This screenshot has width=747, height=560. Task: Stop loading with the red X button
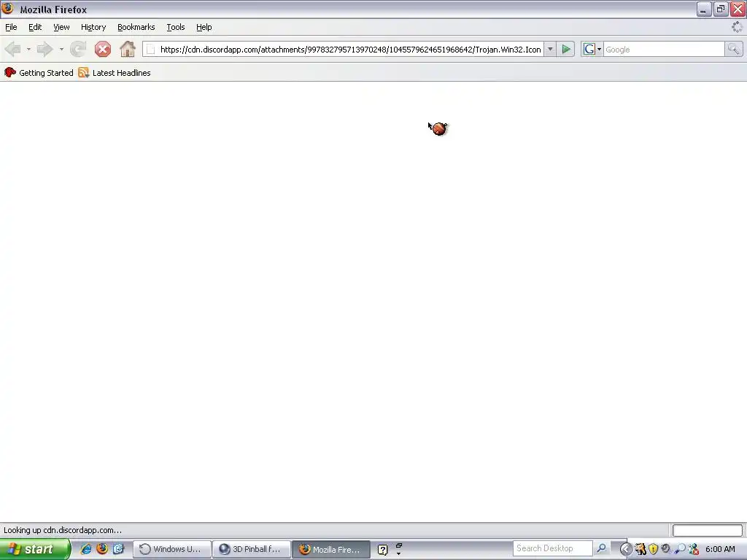pyautogui.click(x=102, y=49)
